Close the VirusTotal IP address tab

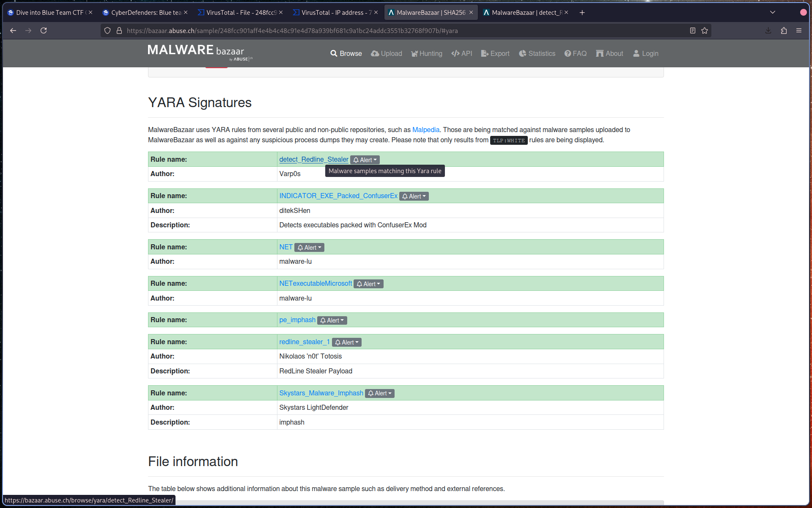coord(376,13)
